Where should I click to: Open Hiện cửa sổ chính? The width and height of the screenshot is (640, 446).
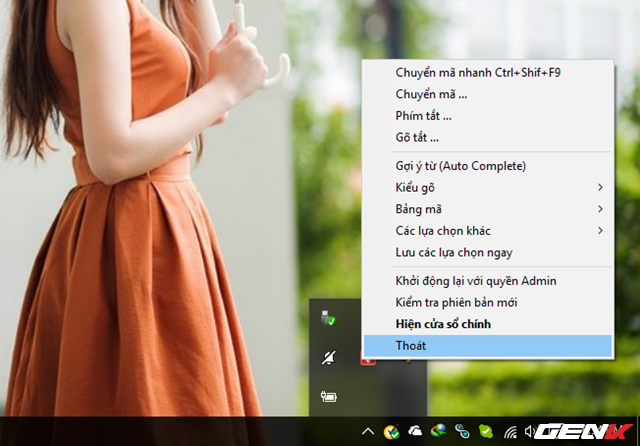488,324
